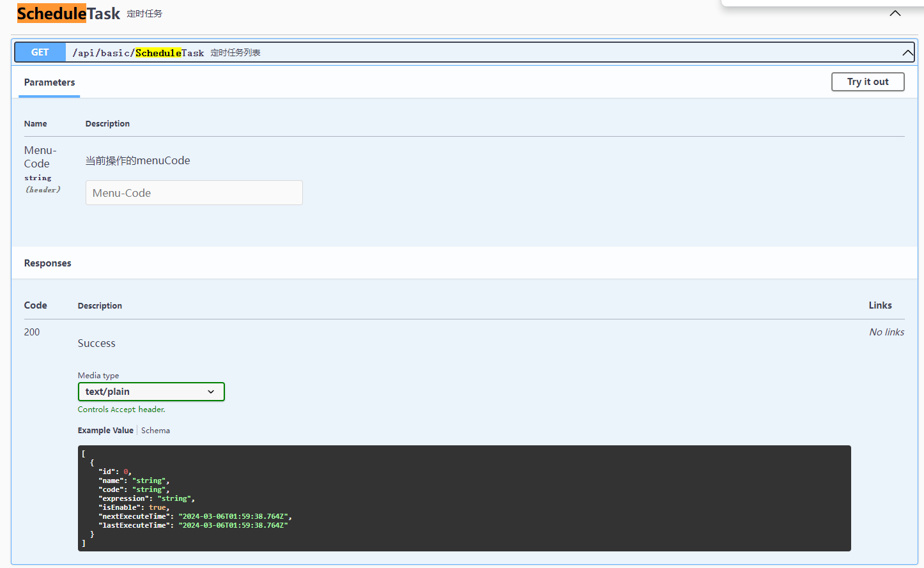Click the ScheduleTask tag heading
Viewport: 924px width, 568px height.
tap(68, 13)
